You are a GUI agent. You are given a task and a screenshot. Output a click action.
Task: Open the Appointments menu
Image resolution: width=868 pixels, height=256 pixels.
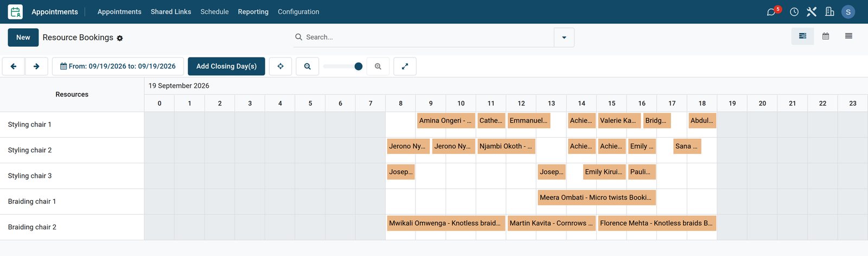pyautogui.click(x=119, y=11)
